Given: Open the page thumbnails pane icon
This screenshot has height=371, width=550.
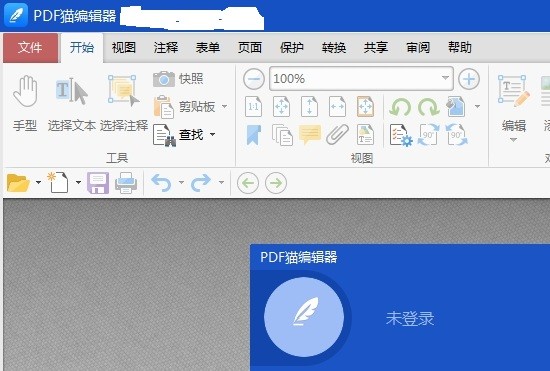Looking at the screenshot, I should pyautogui.click(x=282, y=135).
